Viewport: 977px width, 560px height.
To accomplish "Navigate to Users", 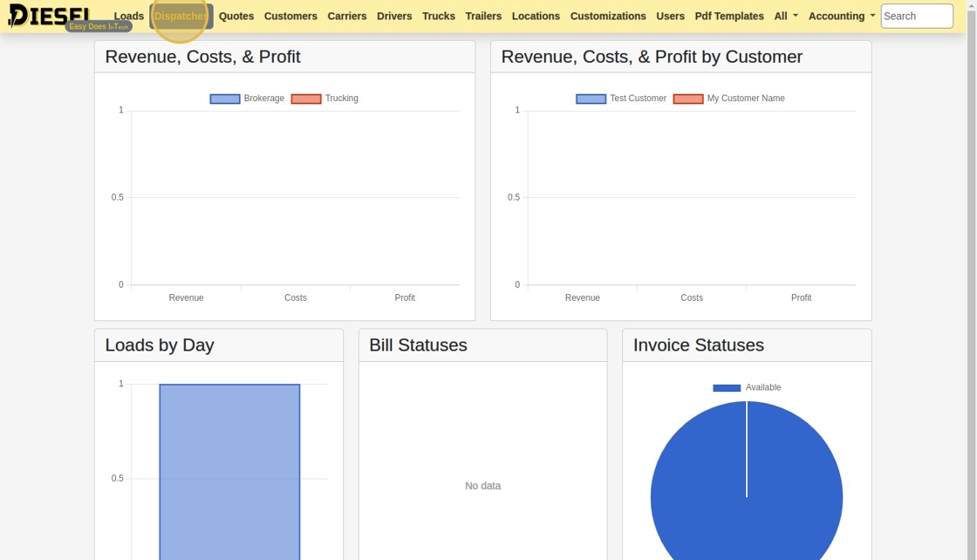I will (671, 17).
